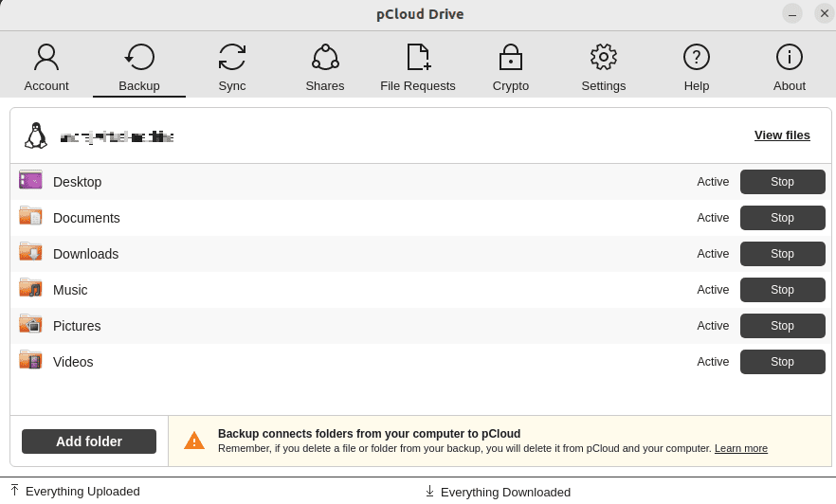Image resolution: width=836 pixels, height=504 pixels.
Task: Click the pCloud Drive window title
Action: click(x=420, y=14)
